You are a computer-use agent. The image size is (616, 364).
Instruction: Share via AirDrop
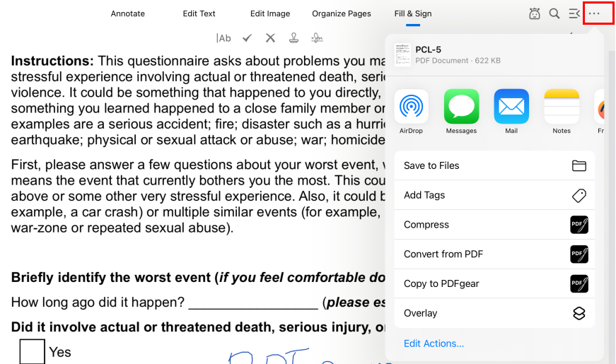coord(411,107)
